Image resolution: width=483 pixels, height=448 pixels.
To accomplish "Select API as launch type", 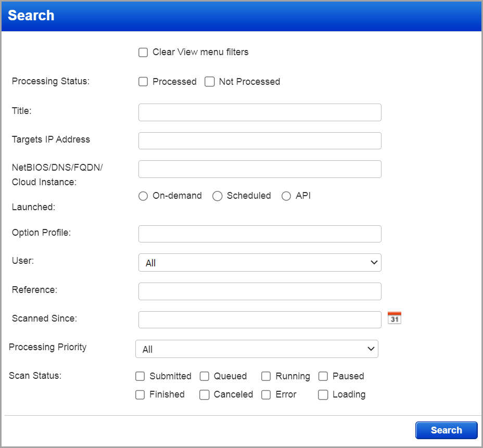I will [x=286, y=196].
